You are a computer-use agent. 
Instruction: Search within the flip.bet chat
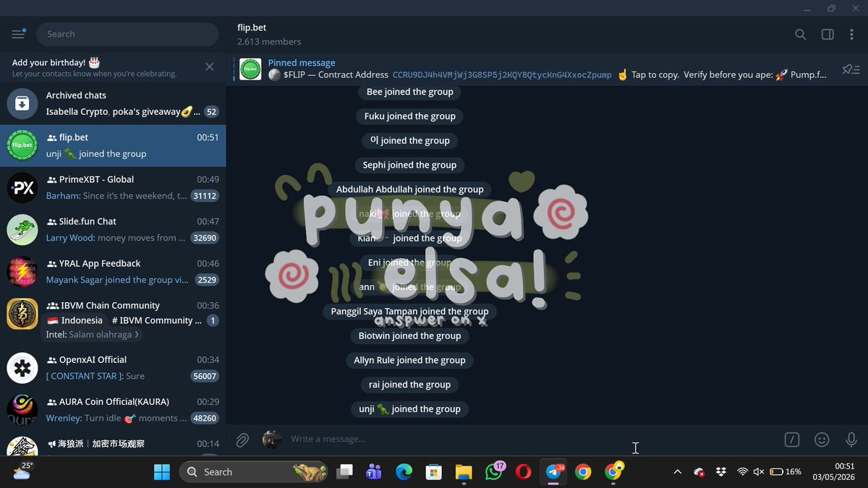coord(800,34)
